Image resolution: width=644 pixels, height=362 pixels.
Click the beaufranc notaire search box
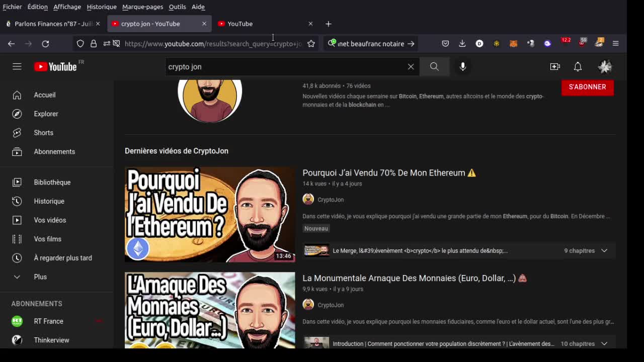(371, 44)
